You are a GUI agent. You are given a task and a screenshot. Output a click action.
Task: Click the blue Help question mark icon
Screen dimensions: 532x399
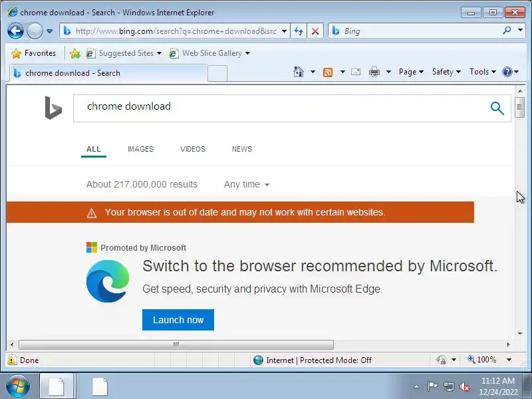tap(507, 72)
